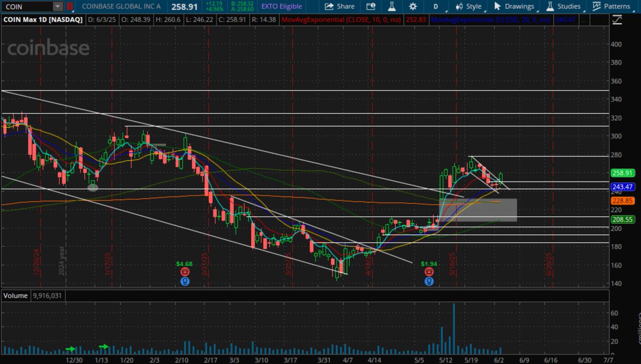Expand the COIN symbol dropdown arrow
641x364 pixels.
click(57, 7)
